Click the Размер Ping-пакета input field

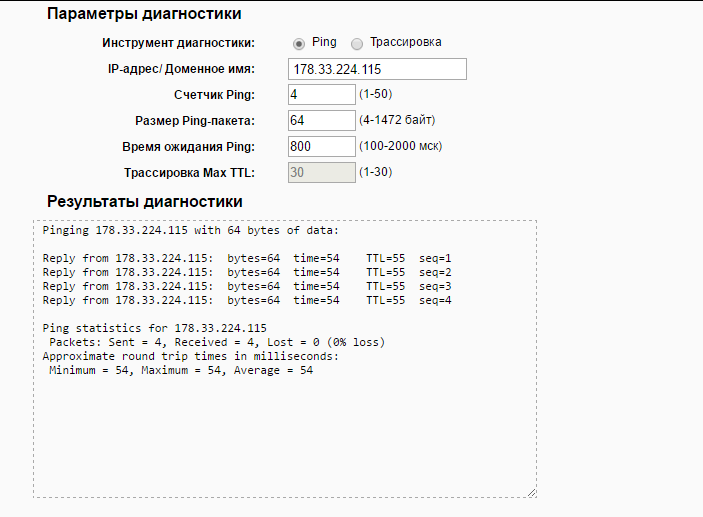[x=320, y=121]
